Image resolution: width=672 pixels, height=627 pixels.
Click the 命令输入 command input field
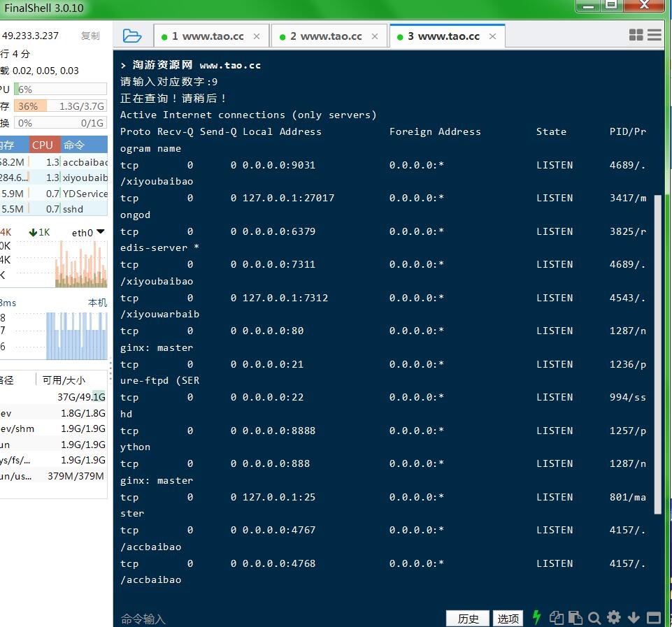point(280,619)
